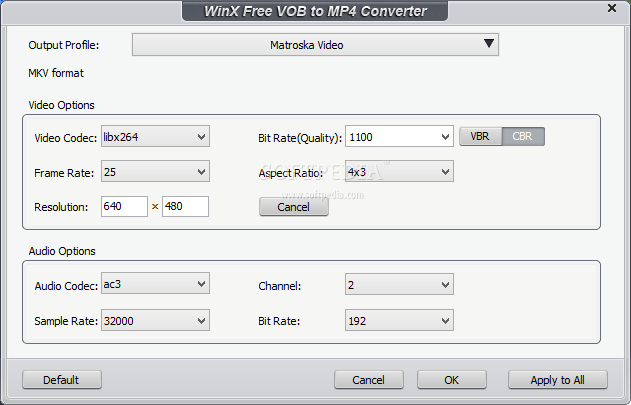Screen dimensions: 631x405
Task: Switch bitrate mode to CBR
Action: 523,136
